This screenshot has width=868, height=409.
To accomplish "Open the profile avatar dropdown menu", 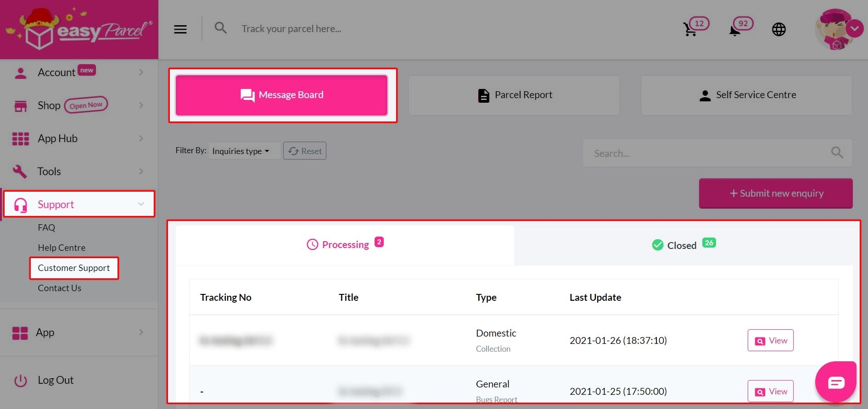I will (855, 28).
